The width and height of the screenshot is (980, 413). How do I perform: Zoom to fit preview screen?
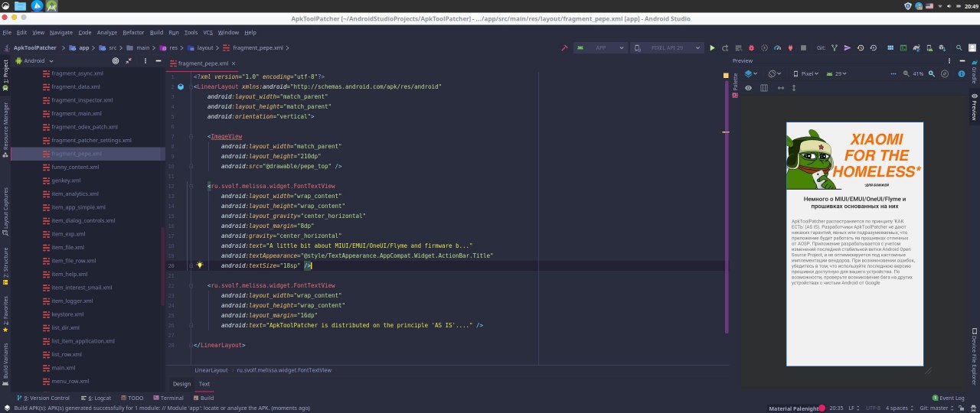pos(945,73)
